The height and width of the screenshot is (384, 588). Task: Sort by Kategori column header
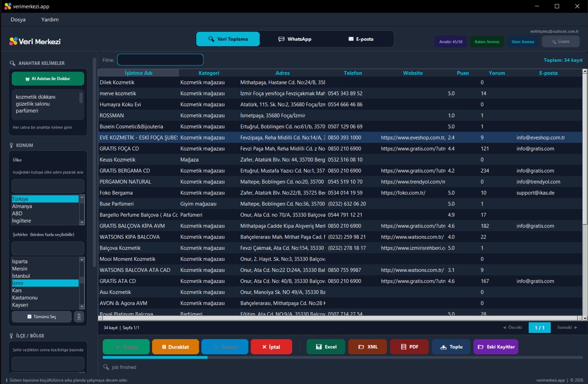209,73
